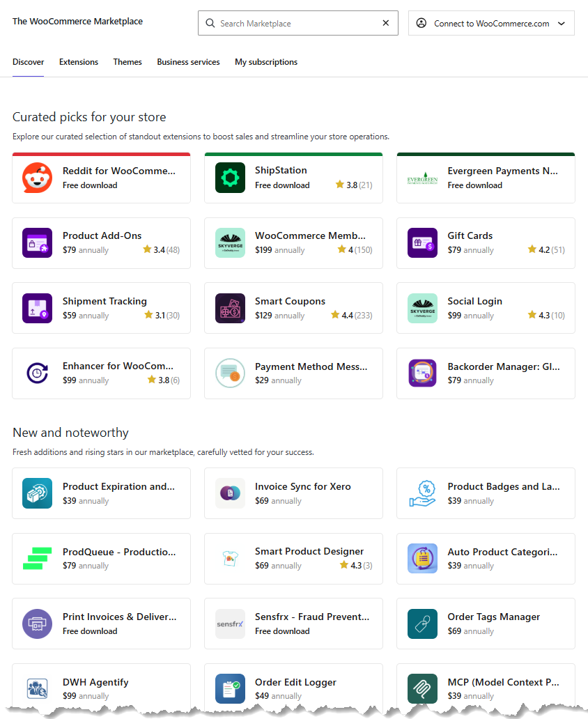Click the Reddit for WooCommerce icon
This screenshot has width=588, height=719.
[37, 178]
